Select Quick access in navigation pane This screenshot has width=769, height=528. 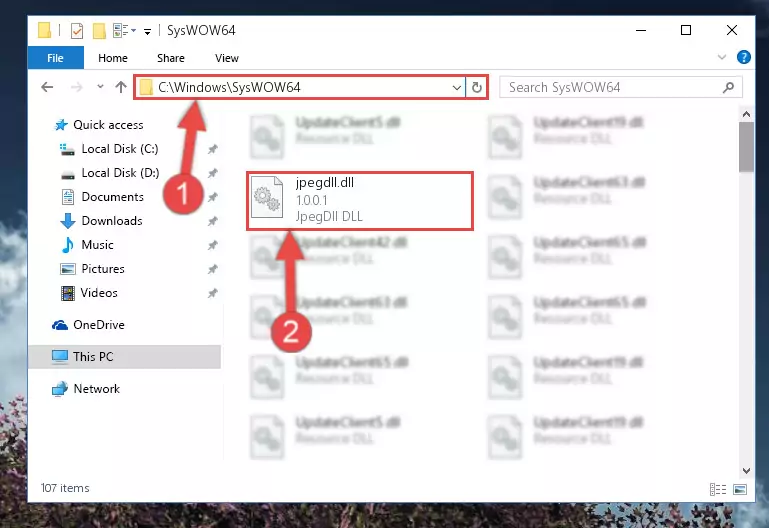pyautogui.click(x=108, y=125)
